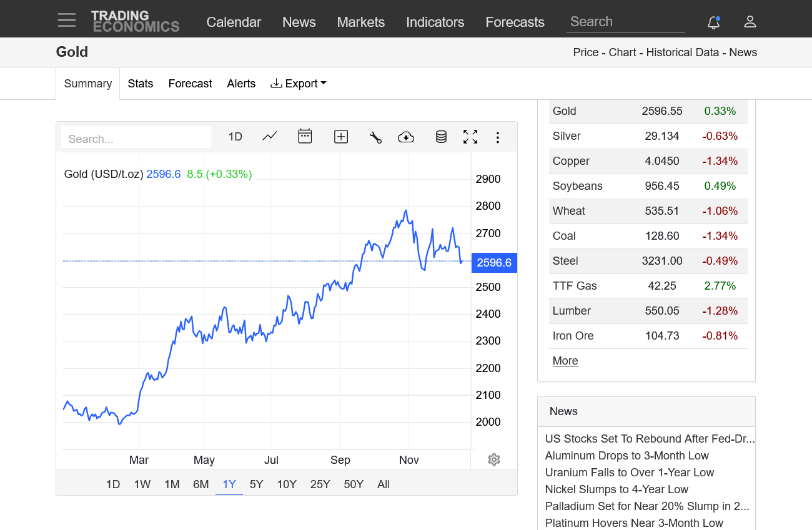
Task: Click the chart Search input field
Action: 136,139
